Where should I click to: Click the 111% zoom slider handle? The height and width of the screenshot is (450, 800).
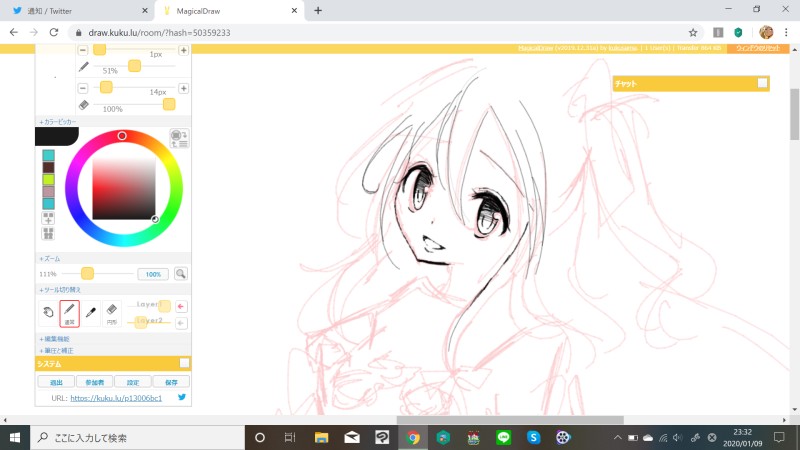click(x=87, y=273)
